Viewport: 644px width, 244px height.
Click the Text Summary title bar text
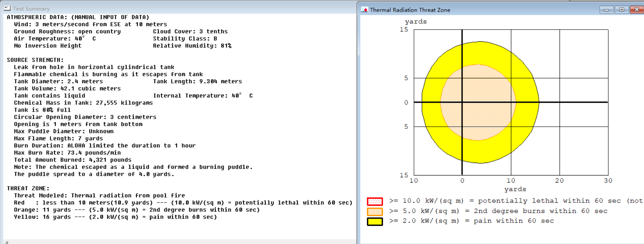pyautogui.click(x=31, y=9)
